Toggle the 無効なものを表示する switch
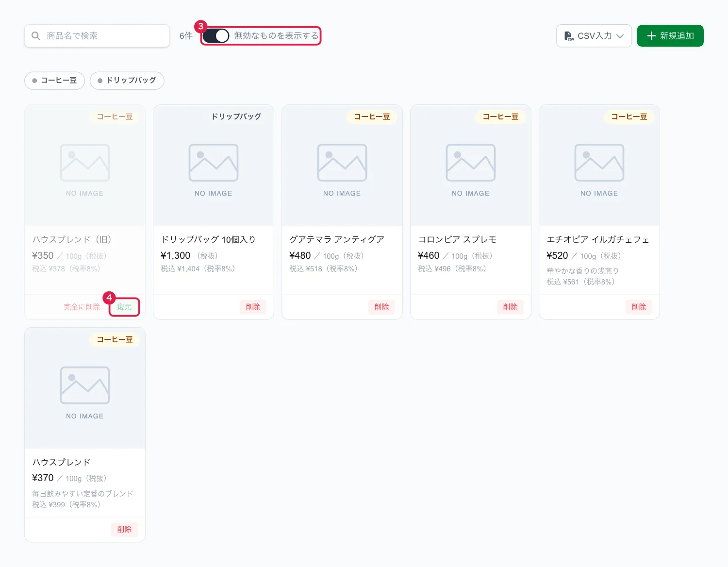Viewport: 728px width, 567px height. point(216,36)
